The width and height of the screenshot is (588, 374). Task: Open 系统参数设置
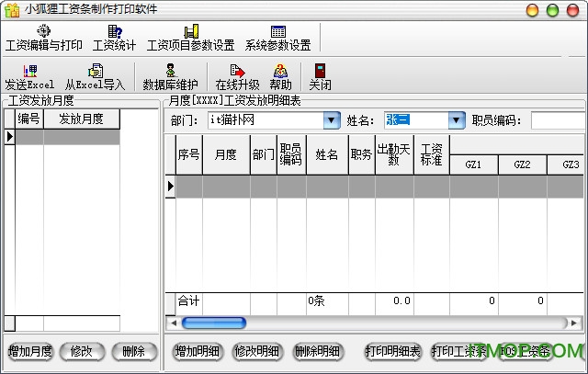coord(277,39)
